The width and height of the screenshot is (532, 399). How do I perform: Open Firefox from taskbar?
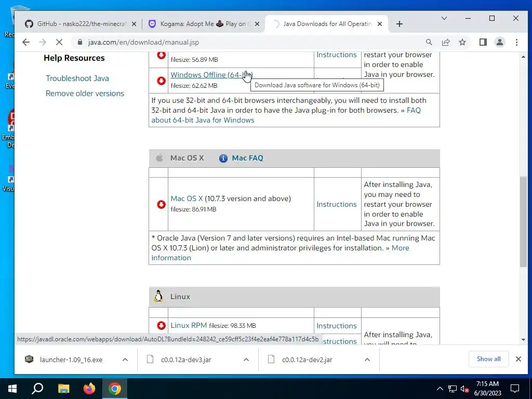coord(89,389)
